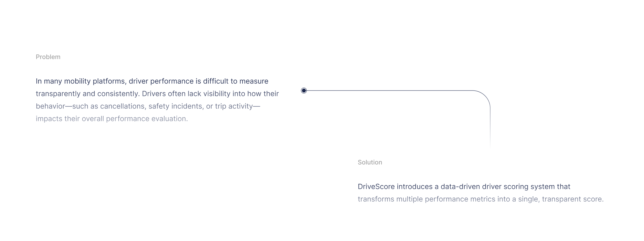Viewport: 644px width, 241px height.
Task: Click the dark circular dot marker
Action: (304, 90)
